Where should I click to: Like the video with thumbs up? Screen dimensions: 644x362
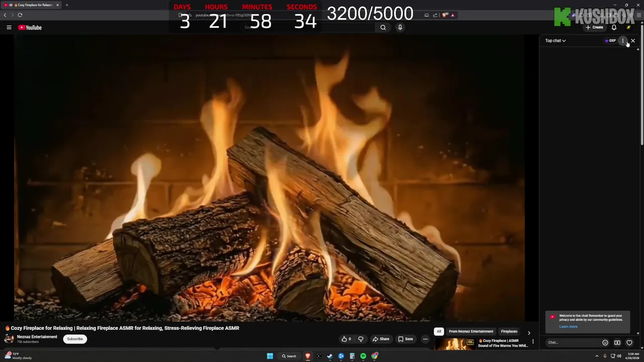pyautogui.click(x=346, y=339)
